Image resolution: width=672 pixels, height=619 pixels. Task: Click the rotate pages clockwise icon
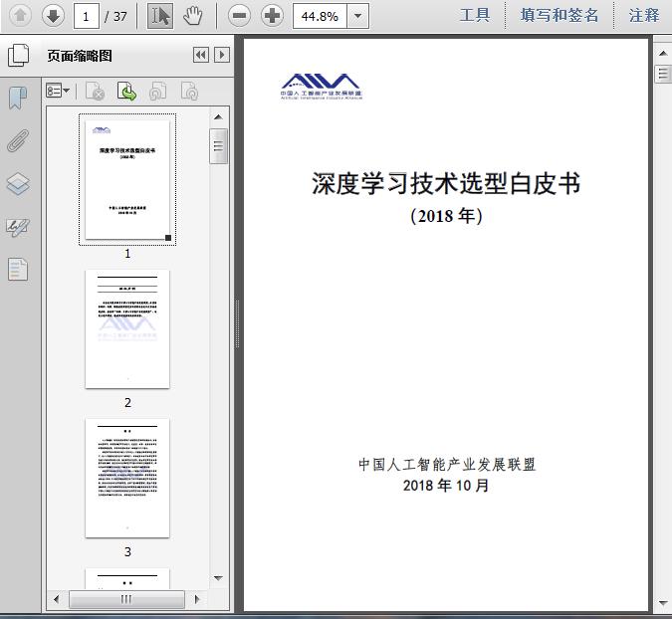pyautogui.click(x=189, y=91)
